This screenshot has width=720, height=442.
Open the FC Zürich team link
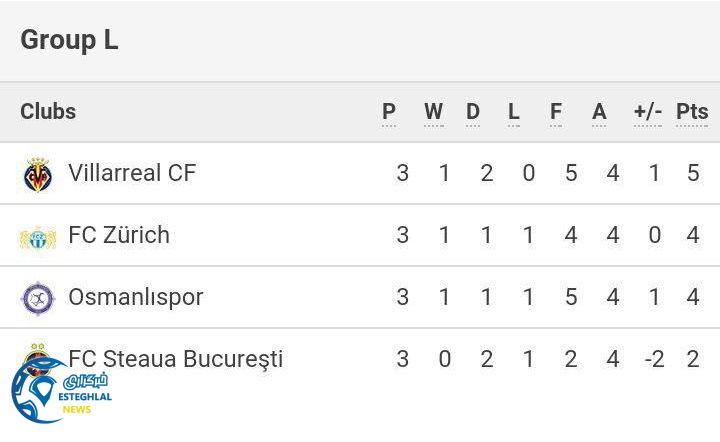(119, 235)
